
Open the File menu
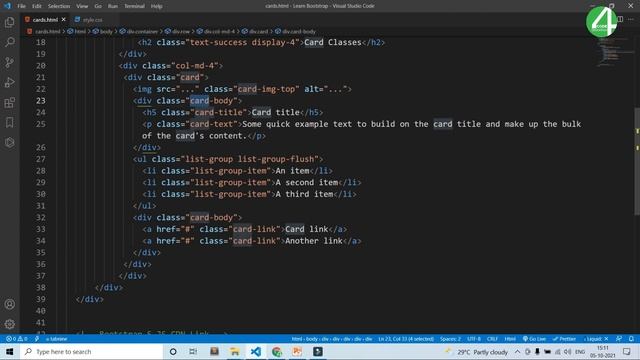pyautogui.click(x=21, y=6)
